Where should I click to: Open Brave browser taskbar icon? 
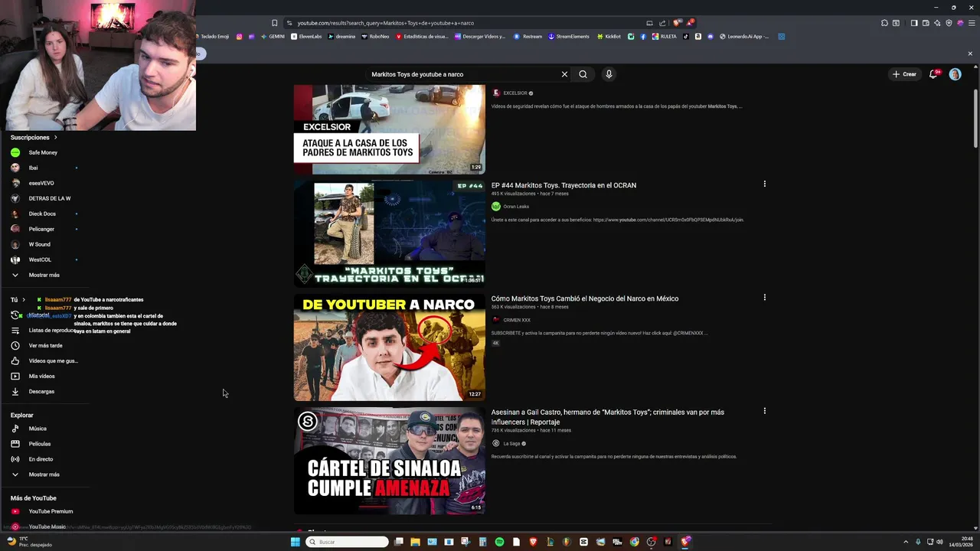point(533,542)
